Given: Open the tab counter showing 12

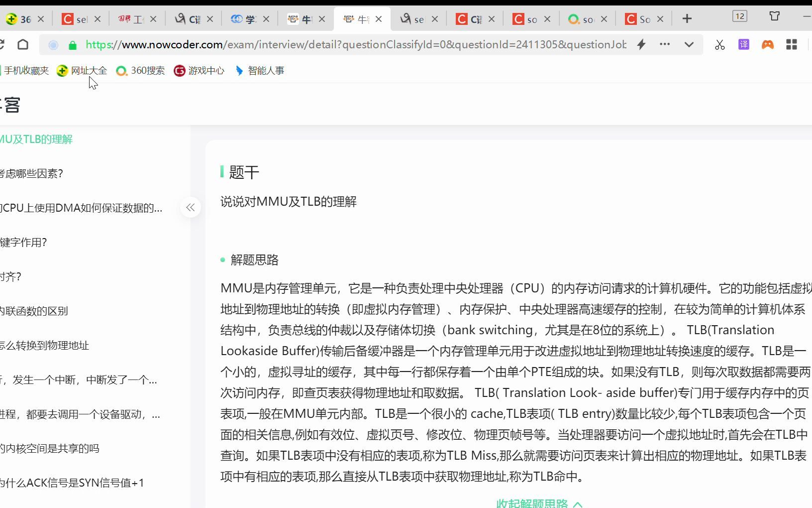Looking at the screenshot, I should pos(740,16).
